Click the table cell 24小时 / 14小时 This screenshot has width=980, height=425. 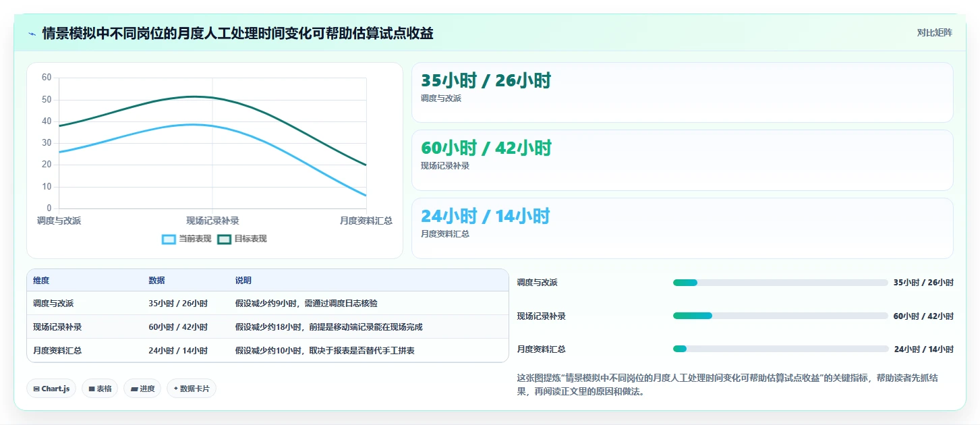click(178, 351)
